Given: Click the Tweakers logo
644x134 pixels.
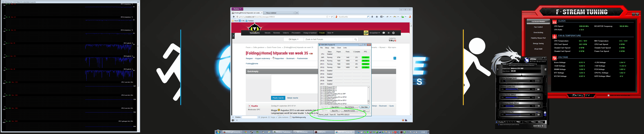Looking at the screenshot, I should click(x=255, y=28).
